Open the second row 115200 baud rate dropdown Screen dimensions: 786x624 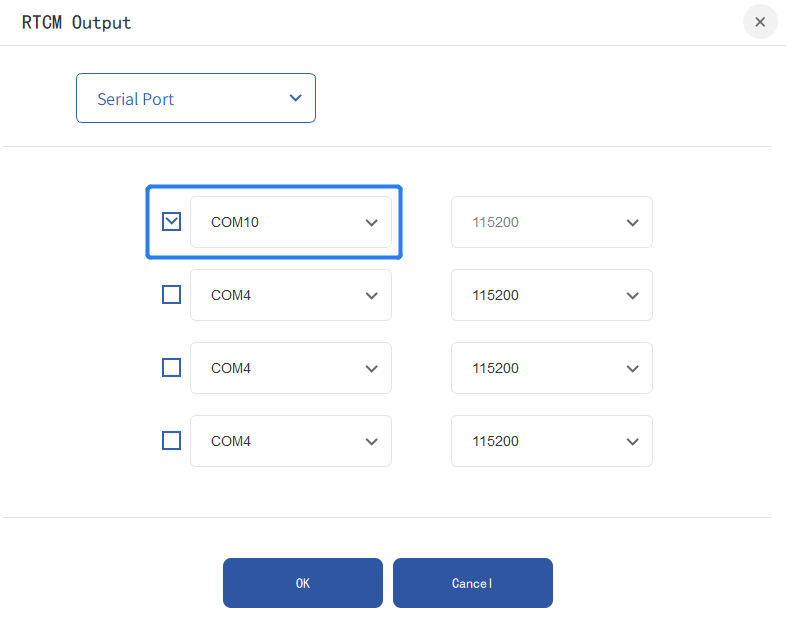[551, 295]
